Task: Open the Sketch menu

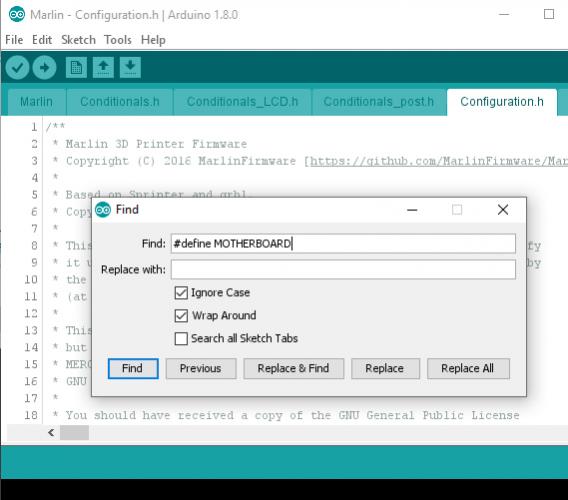Action: click(79, 39)
